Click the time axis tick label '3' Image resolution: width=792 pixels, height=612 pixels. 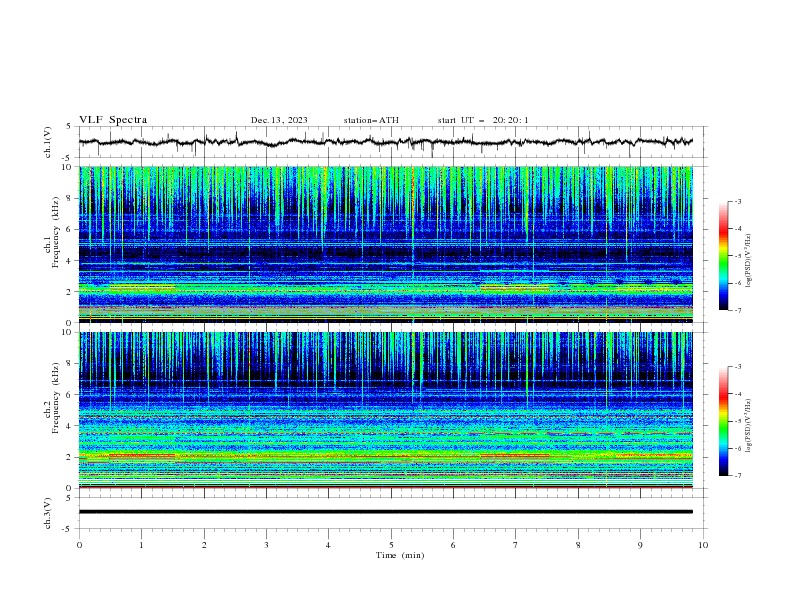point(266,545)
